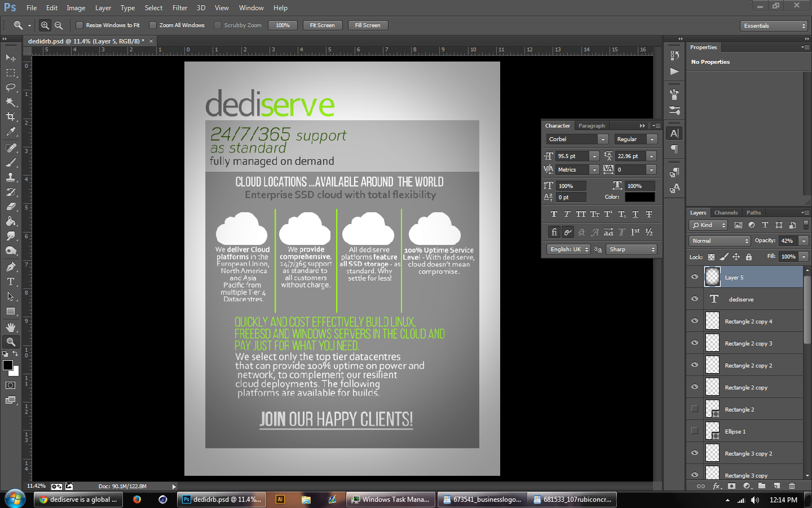Open the Layer menu
812x508 pixels.
(x=103, y=8)
